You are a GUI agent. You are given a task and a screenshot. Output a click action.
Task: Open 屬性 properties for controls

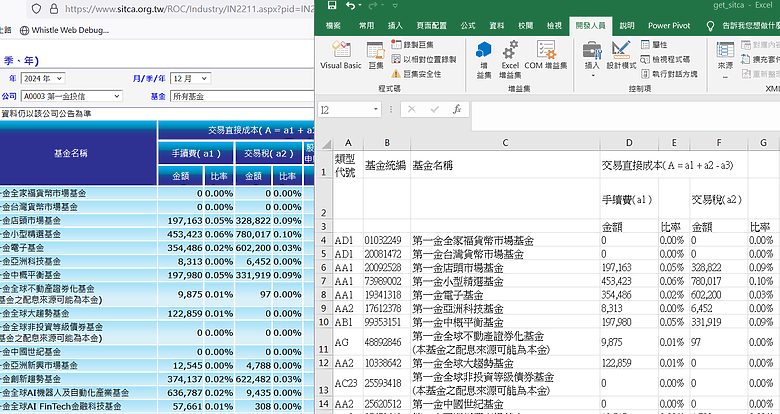tap(653, 45)
